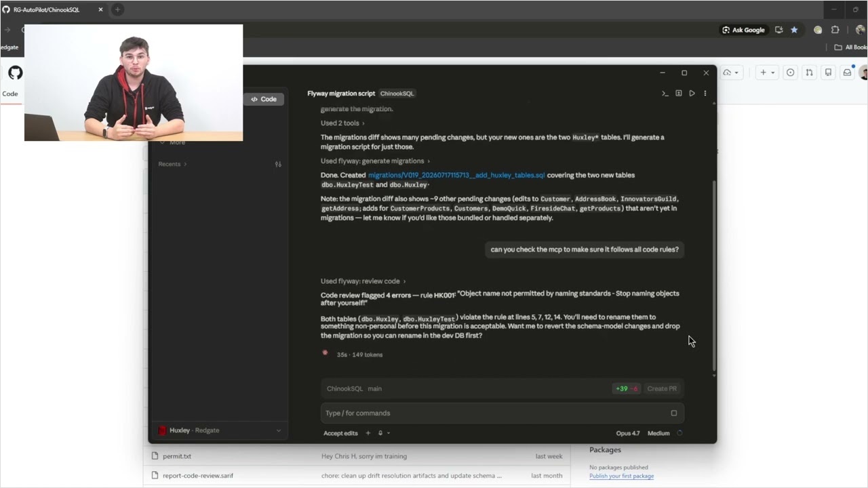The width and height of the screenshot is (868, 488).
Task: Click the ChinookSQL tag next to the chat title
Action: 397,94
